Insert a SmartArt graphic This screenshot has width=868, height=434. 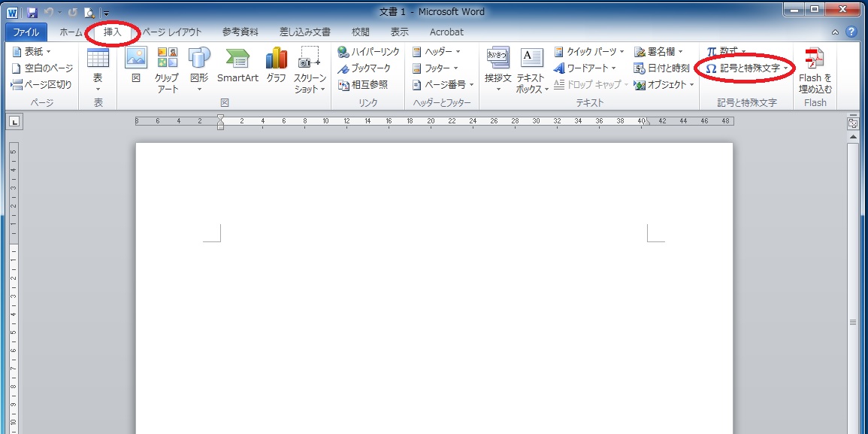[237, 66]
